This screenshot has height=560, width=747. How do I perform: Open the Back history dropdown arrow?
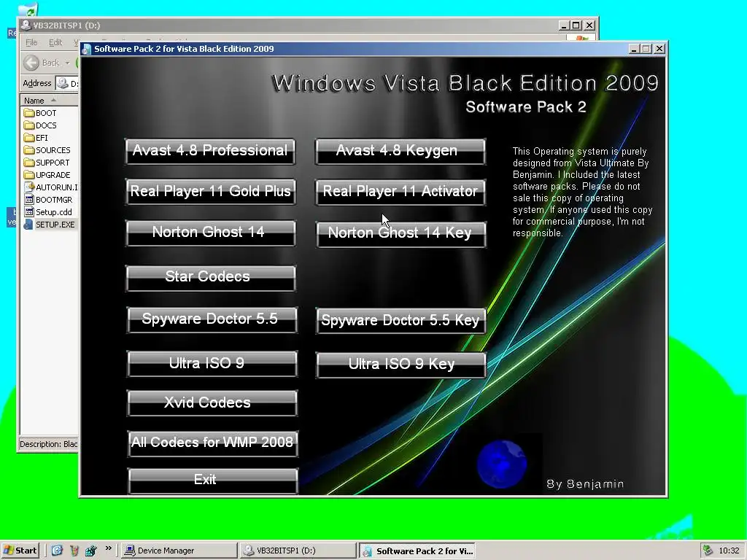pos(67,63)
